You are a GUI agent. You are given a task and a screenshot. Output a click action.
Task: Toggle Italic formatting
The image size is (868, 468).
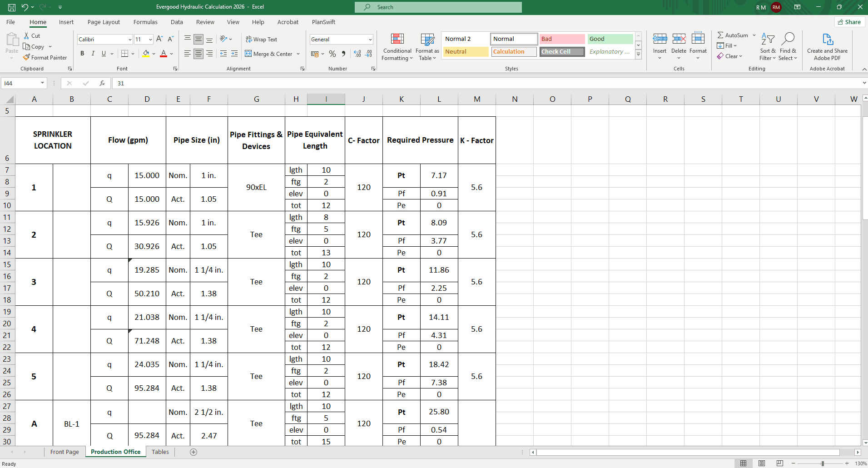click(93, 54)
